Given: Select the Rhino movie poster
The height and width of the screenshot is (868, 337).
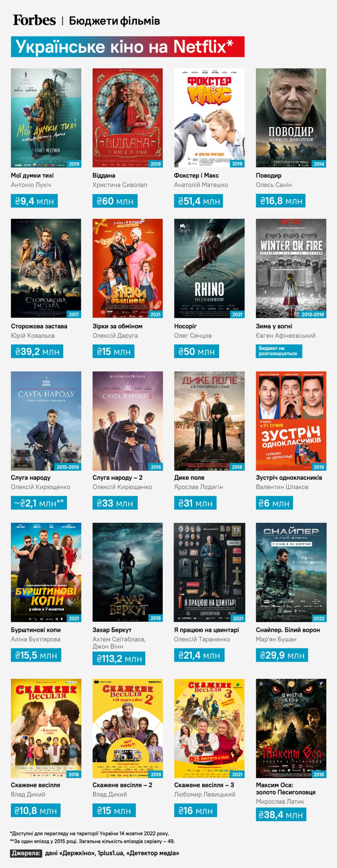Looking at the screenshot, I should (x=209, y=268).
